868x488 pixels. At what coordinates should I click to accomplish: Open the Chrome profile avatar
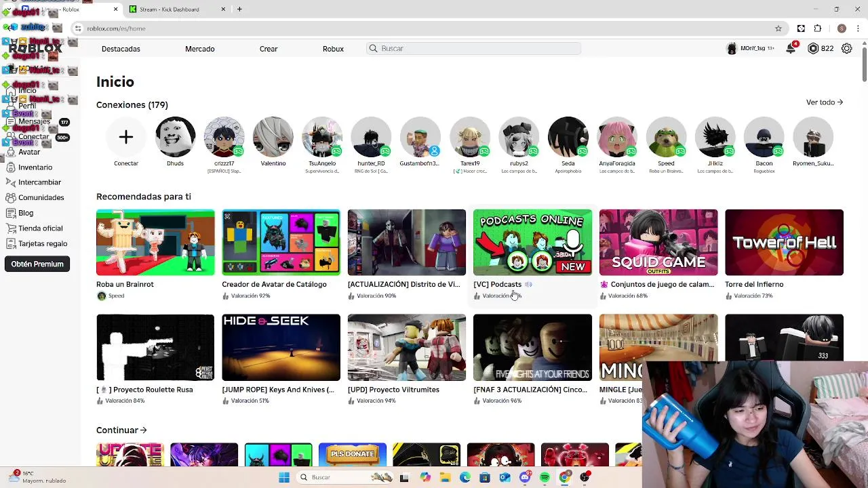(x=842, y=28)
